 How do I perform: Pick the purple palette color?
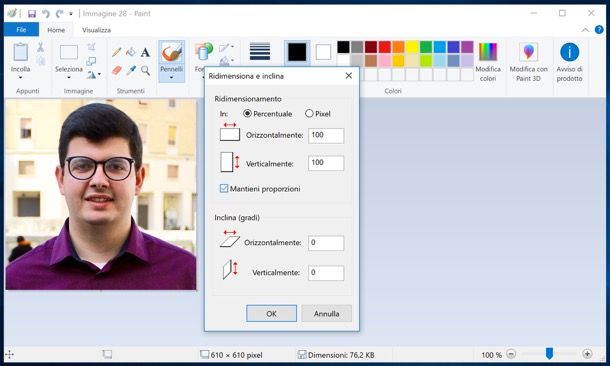(467, 47)
